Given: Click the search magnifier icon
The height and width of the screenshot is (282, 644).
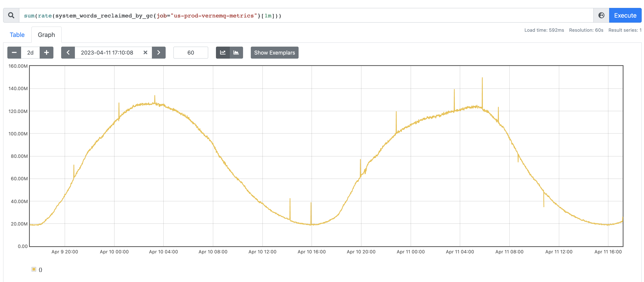Looking at the screenshot, I should [11, 15].
